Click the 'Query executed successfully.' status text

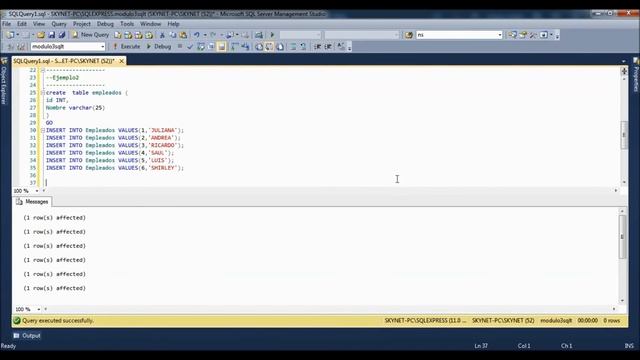tap(58, 320)
